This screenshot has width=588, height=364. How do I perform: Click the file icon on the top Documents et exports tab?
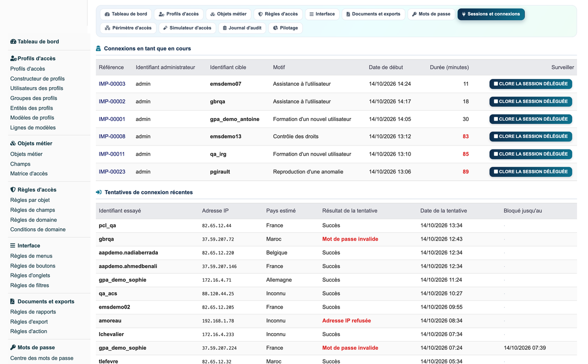point(348,14)
